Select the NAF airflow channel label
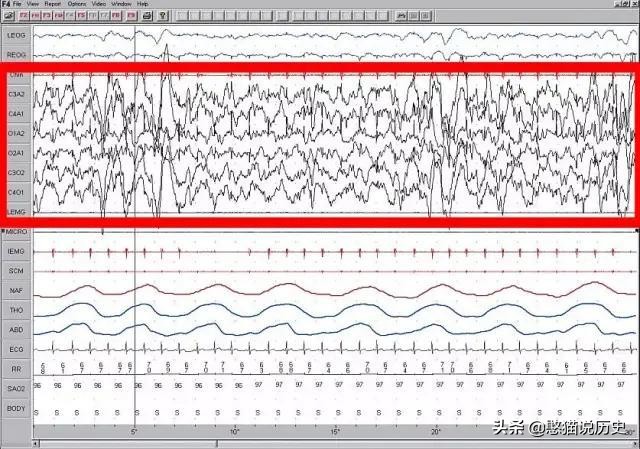Image resolution: width=640 pixels, height=449 pixels. 16,290
